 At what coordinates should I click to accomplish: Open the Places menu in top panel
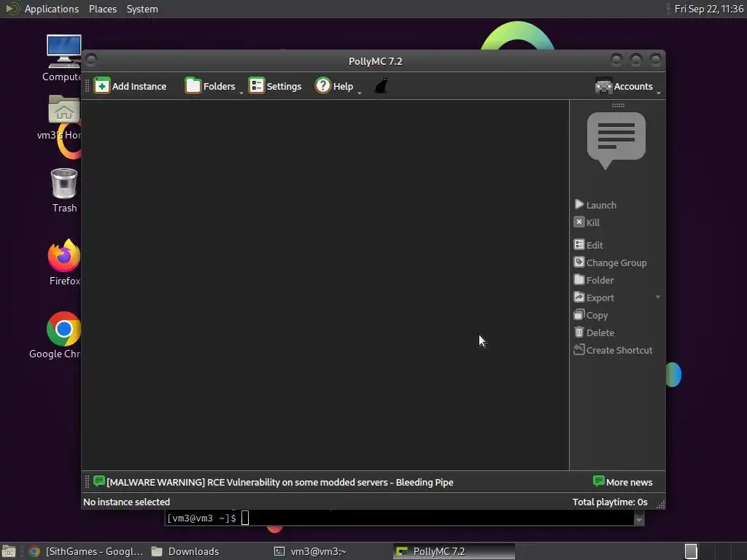102,9
